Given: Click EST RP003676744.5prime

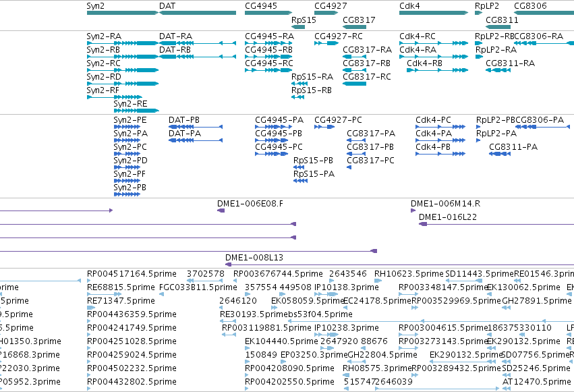Looking at the screenshot, I should [x=278, y=274].
